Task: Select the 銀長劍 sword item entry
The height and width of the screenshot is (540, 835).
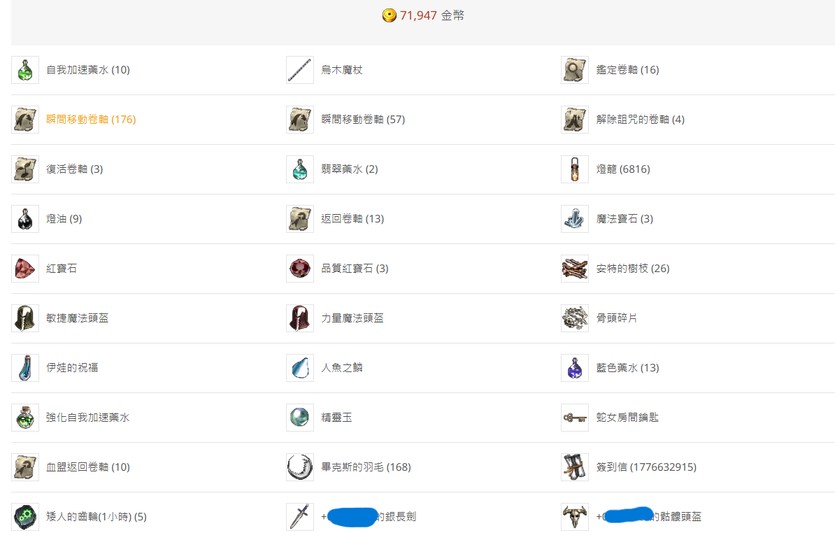Action: click(x=368, y=517)
